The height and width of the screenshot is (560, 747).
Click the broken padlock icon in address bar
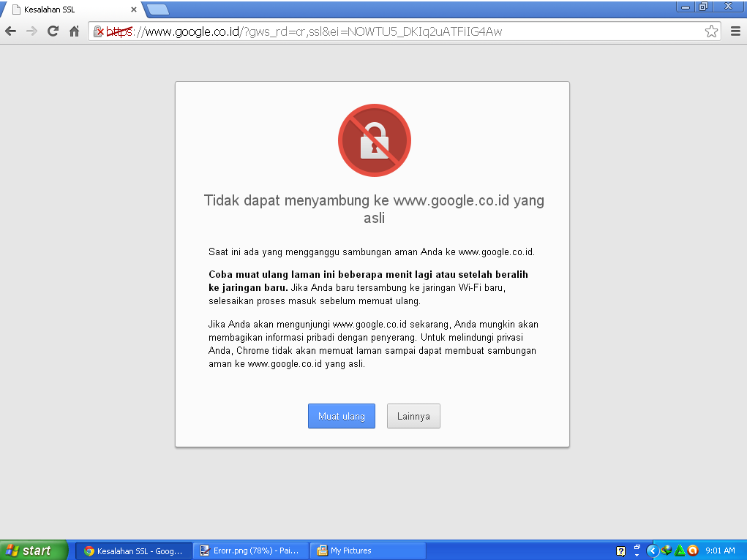pos(98,31)
